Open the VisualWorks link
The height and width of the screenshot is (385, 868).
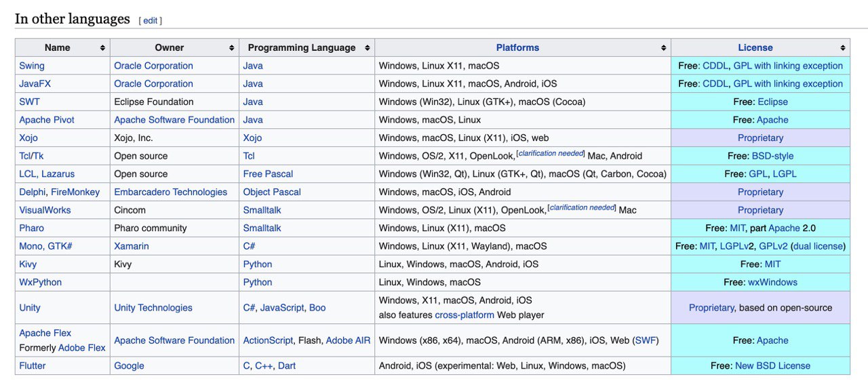[x=45, y=210]
